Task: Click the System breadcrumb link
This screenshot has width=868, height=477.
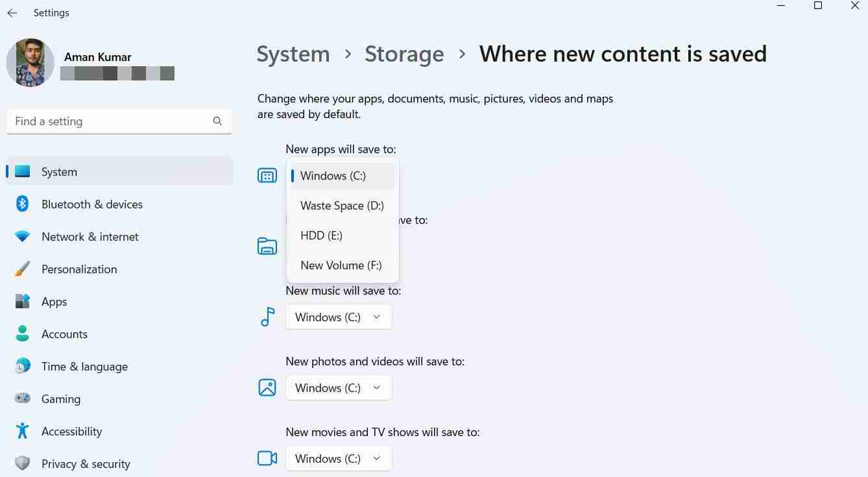Action: (x=293, y=54)
